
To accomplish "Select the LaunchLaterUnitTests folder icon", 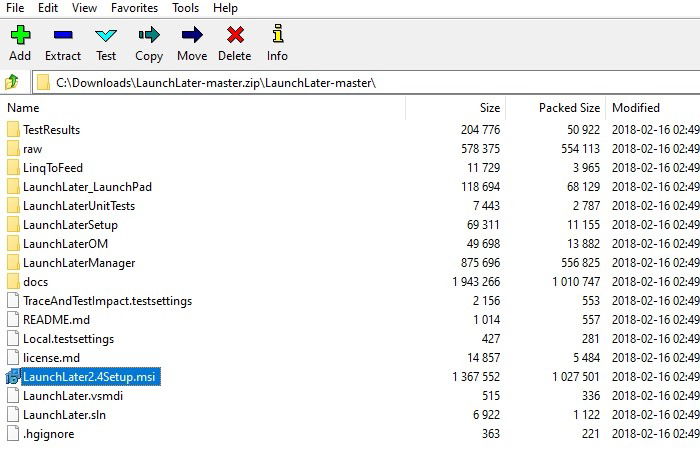I will 13,205.
